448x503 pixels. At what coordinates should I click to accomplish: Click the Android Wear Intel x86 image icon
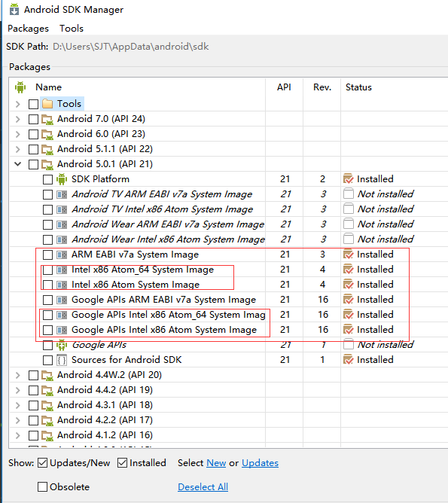coord(62,239)
